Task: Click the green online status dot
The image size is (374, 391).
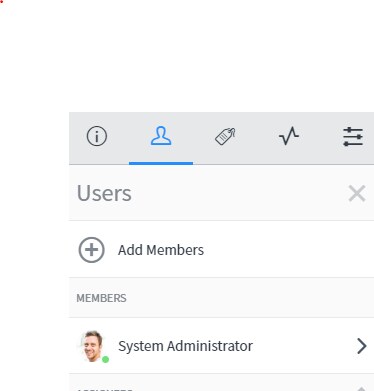Action: [x=105, y=359]
